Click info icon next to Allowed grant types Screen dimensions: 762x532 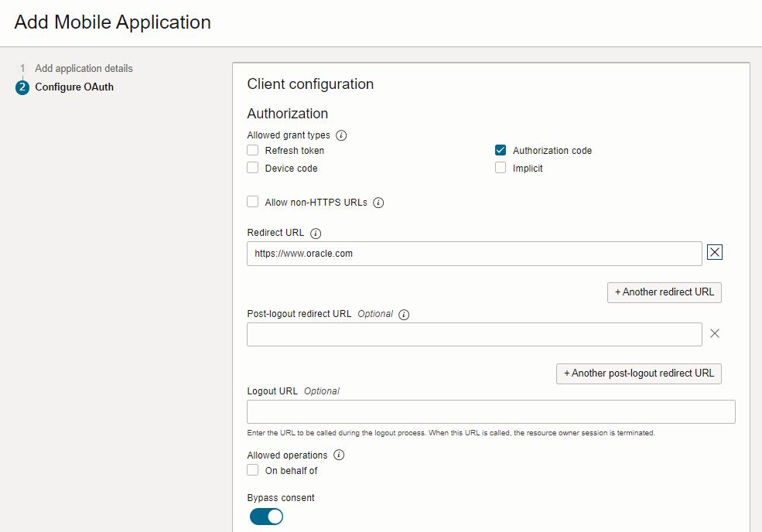(341, 135)
